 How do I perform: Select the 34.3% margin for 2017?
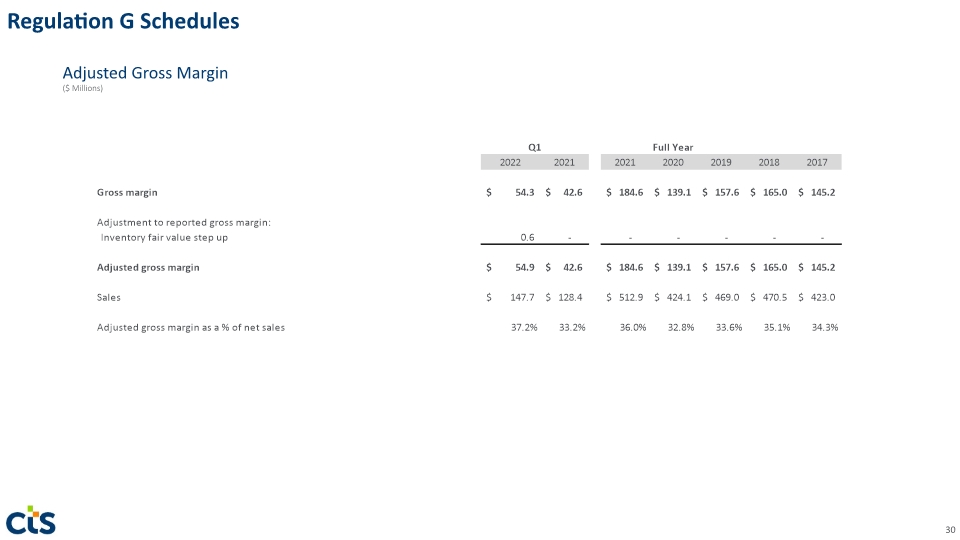(825, 328)
